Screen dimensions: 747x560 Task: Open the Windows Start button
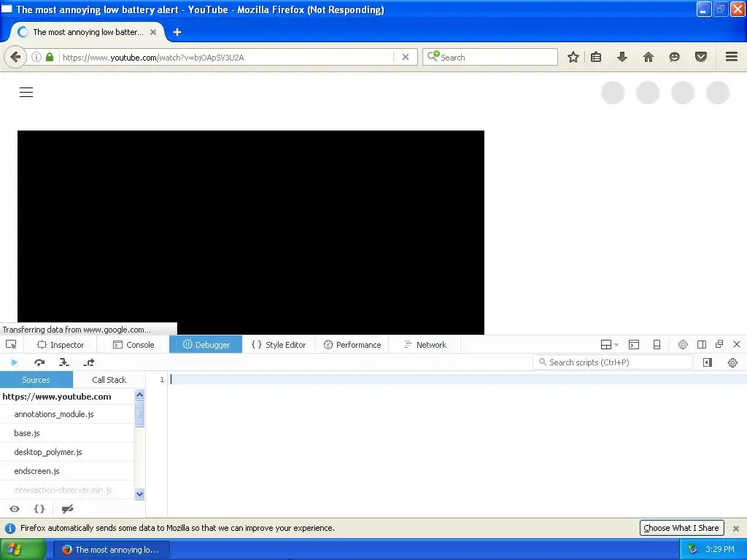pyautogui.click(x=23, y=550)
